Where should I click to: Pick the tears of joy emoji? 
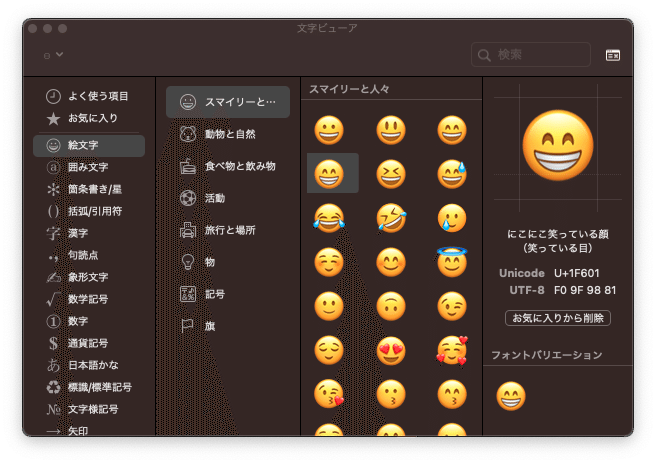pyautogui.click(x=329, y=218)
